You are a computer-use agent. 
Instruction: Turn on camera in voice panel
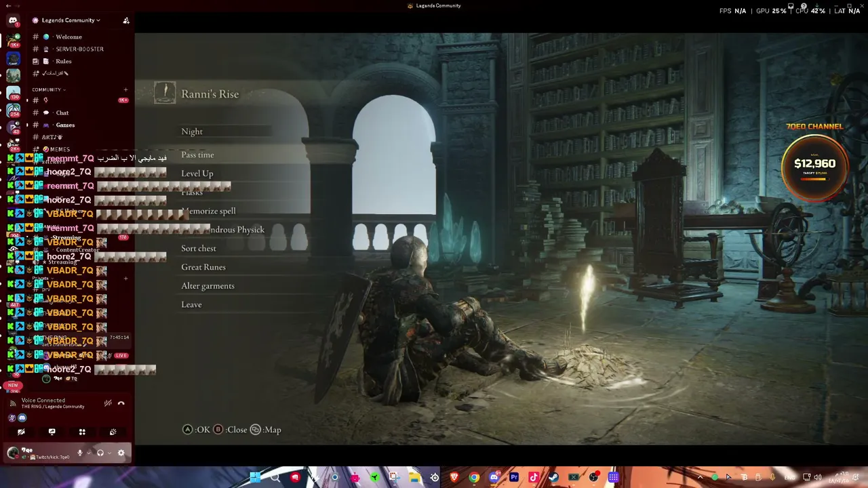pos(21,432)
